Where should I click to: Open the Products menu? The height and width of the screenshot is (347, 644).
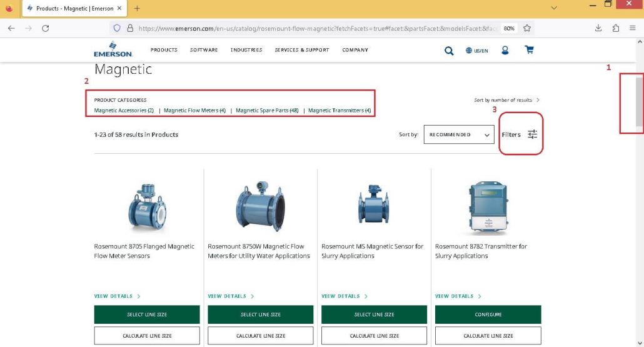[x=164, y=50]
